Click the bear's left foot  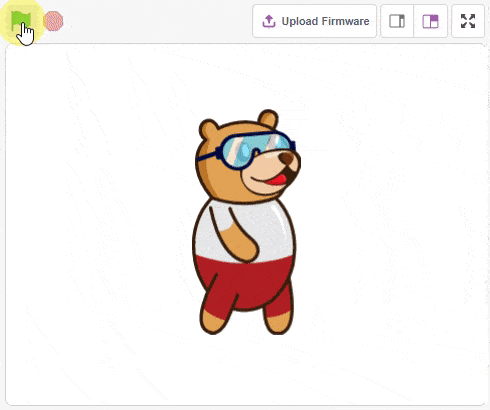[x=213, y=322]
